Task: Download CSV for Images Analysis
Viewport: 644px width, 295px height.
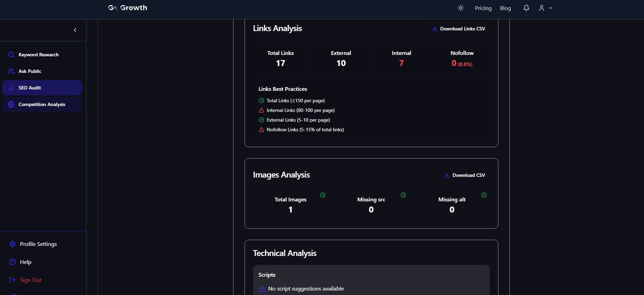Action: (x=465, y=175)
